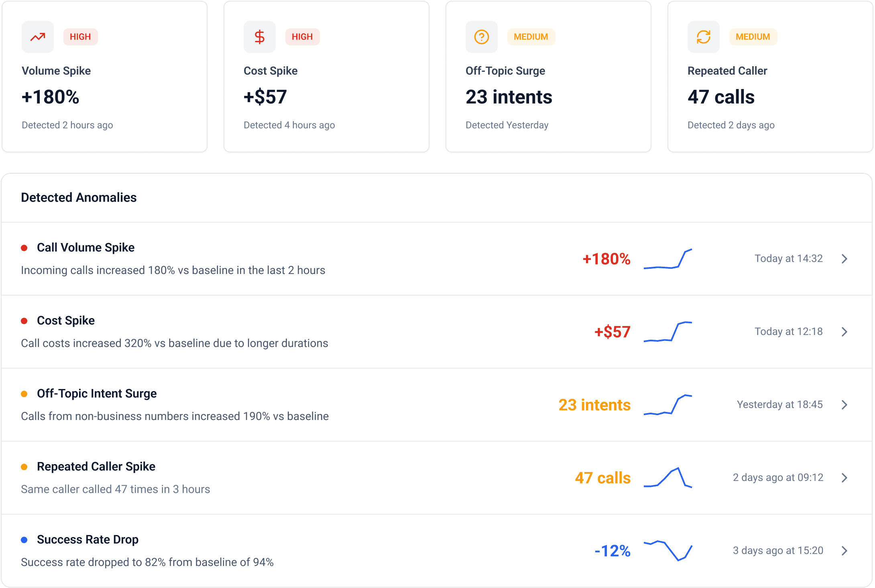
Task: Click the refresh icon on Repeated Caller card
Action: tap(703, 36)
